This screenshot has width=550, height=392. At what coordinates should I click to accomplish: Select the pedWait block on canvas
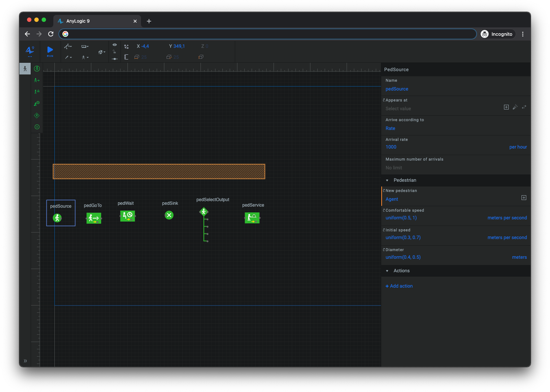tap(127, 216)
